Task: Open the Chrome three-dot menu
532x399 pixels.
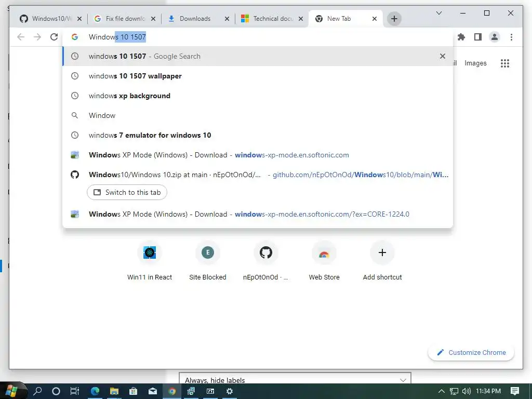Action: coord(511,37)
